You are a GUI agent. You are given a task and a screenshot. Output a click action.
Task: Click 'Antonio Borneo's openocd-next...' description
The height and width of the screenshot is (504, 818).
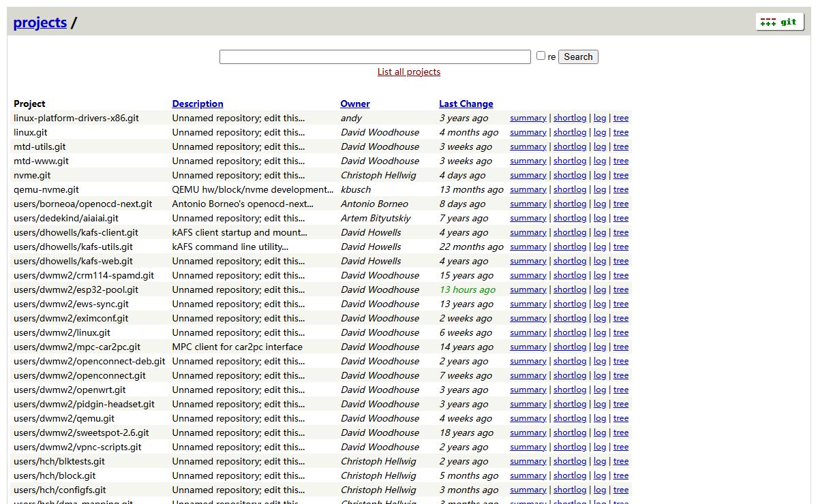243,204
